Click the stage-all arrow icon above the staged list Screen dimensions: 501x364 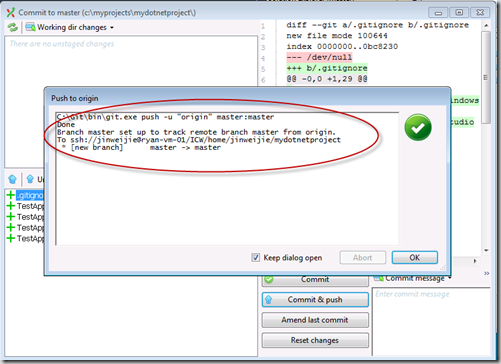click(12, 179)
